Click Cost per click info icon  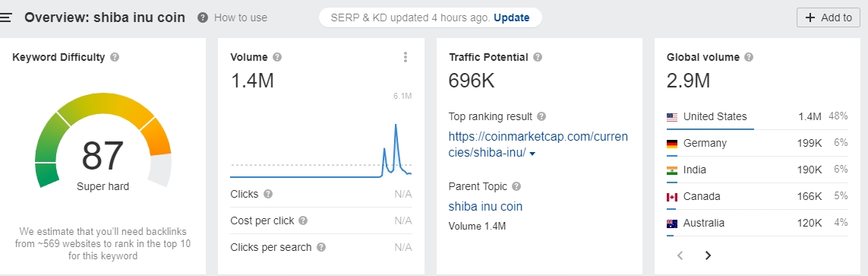303,220
